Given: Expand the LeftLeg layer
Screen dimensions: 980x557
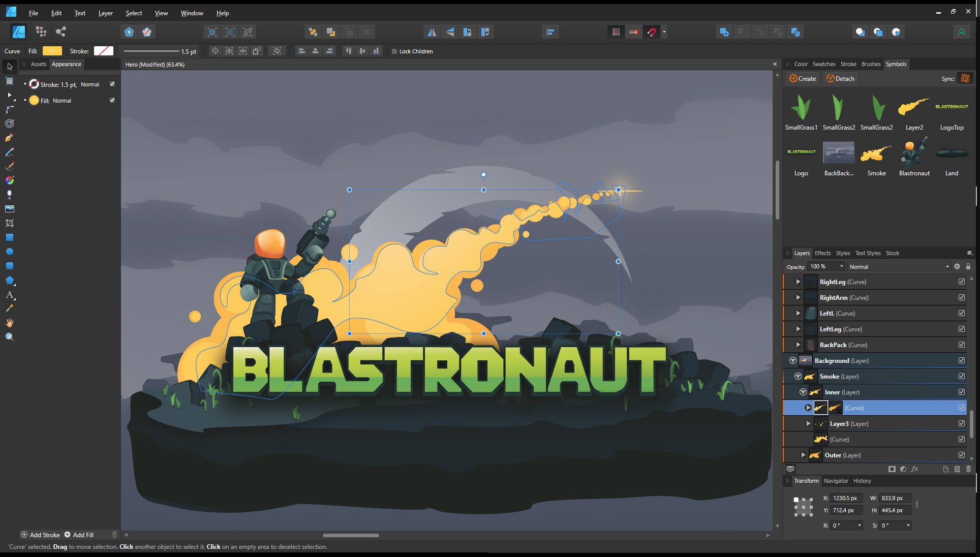Looking at the screenshot, I should click(x=798, y=329).
